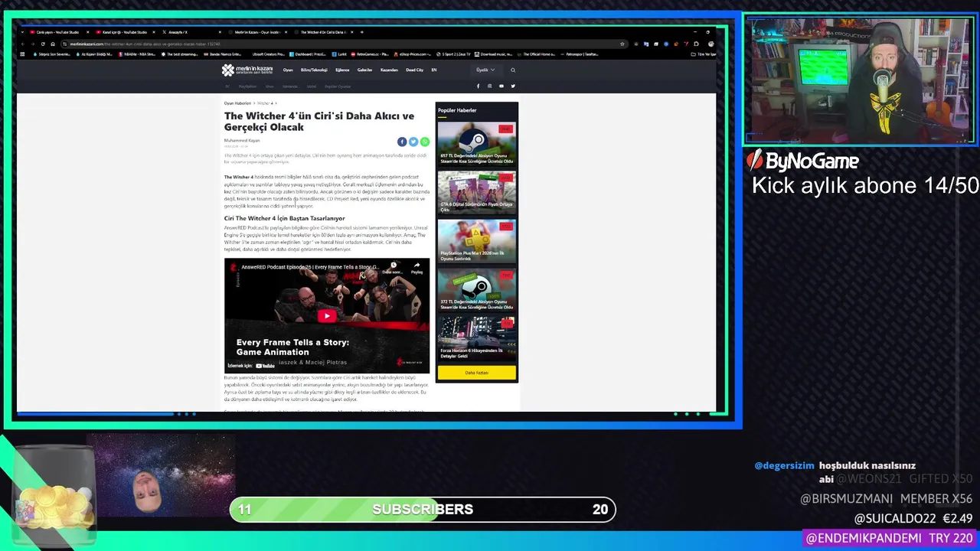Open the 372 TL Aksiyon Oyunu news card
The image size is (980, 551).
tap(476, 290)
